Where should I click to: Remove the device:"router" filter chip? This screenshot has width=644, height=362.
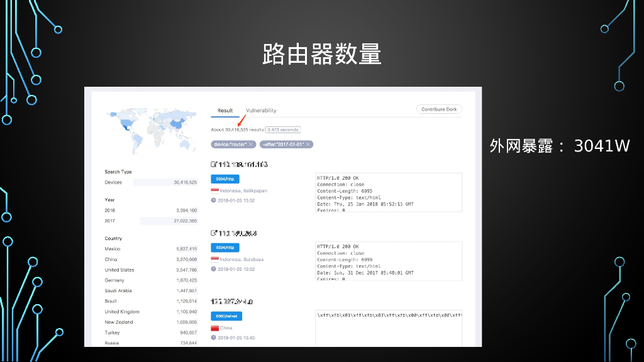point(251,145)
